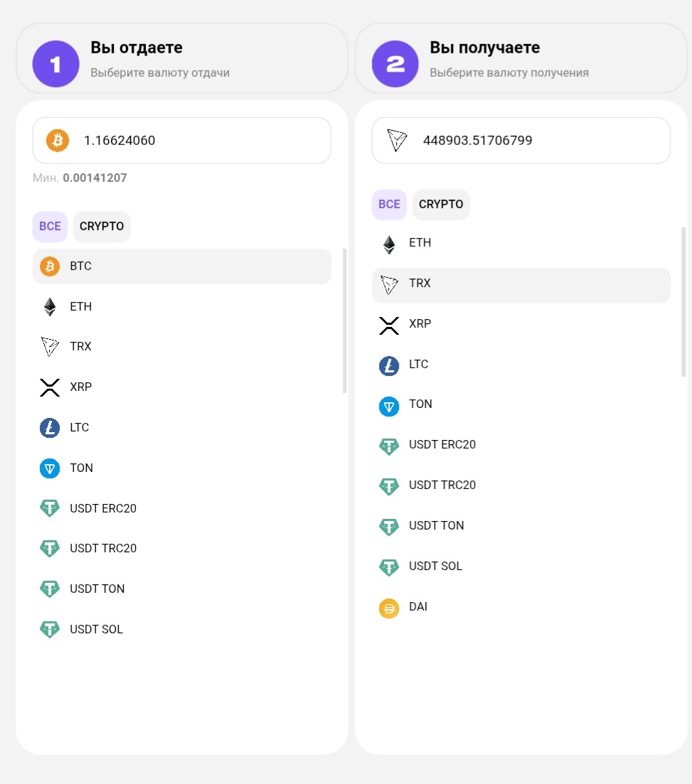Image resolution: width=692 pixels, height=784 pixels.
Task: Click the give currency list scrollbar
Action: tap(345, 321)
